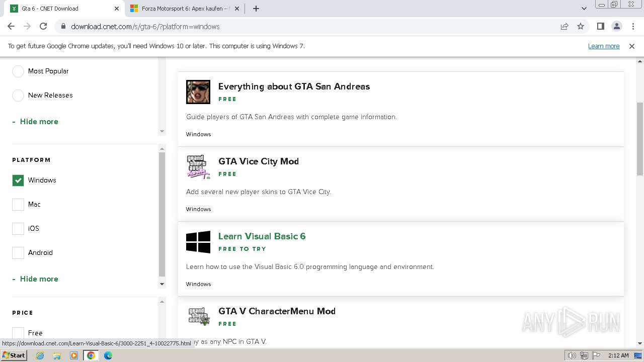Open the Windows logo for Visual Basic 6
644x362 pixels.
[x=198, y=242]
